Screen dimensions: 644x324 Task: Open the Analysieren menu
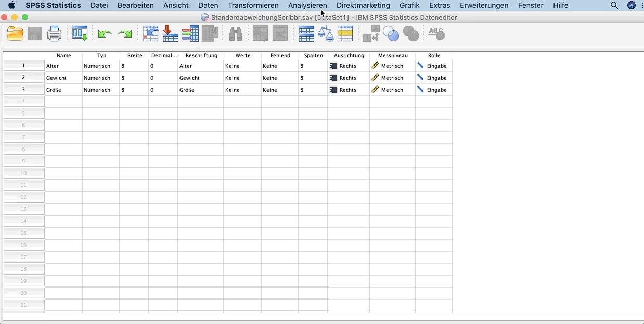307,5
